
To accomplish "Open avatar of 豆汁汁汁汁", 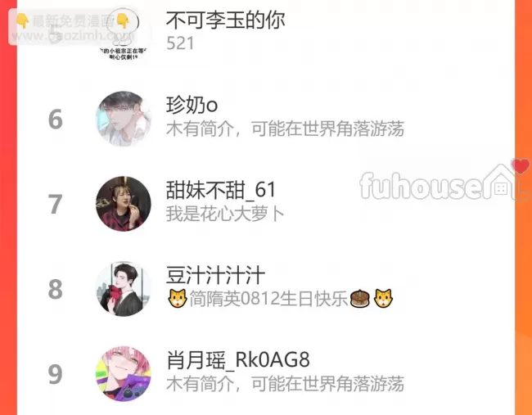I will coord(123,289).
